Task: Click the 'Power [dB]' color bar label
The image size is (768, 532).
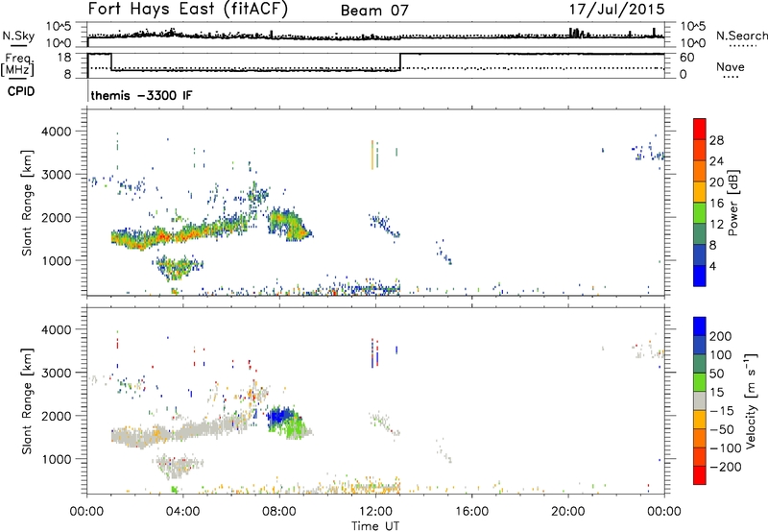Action: pyautogui.click(x=732, y=203)
